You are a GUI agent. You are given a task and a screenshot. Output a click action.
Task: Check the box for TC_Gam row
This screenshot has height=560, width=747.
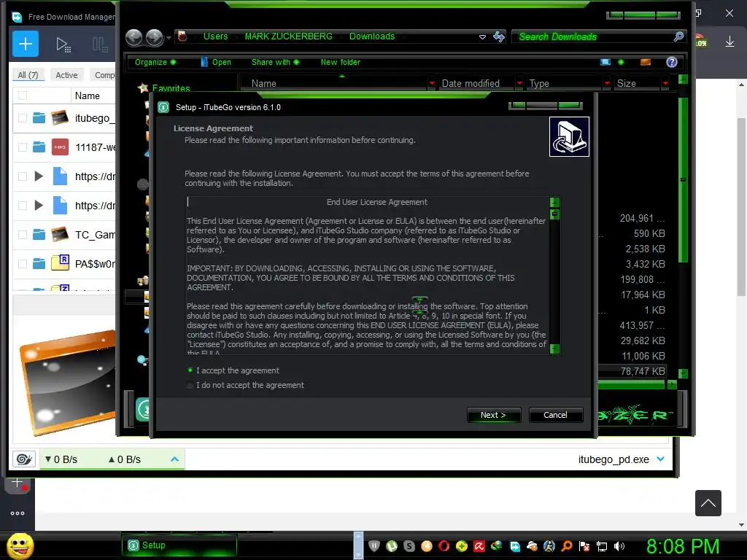pyautogui.click(x=23, y=234)
